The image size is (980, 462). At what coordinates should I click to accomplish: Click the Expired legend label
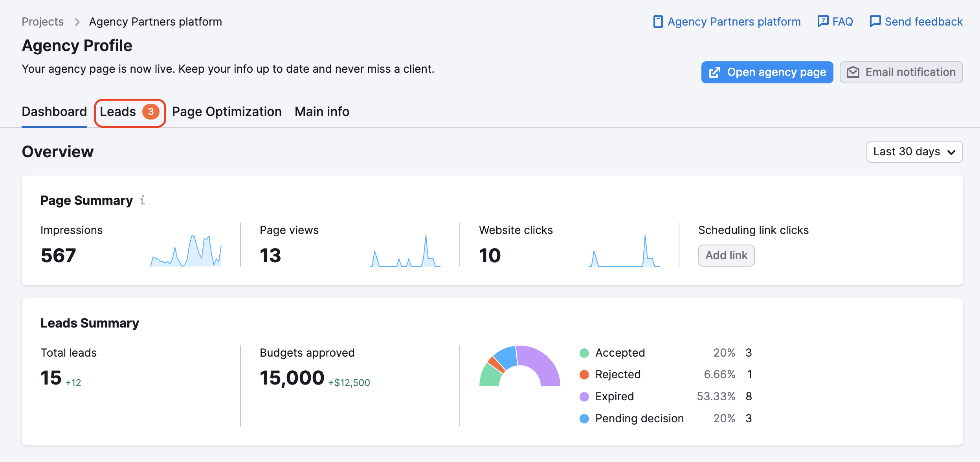(615, 397)
